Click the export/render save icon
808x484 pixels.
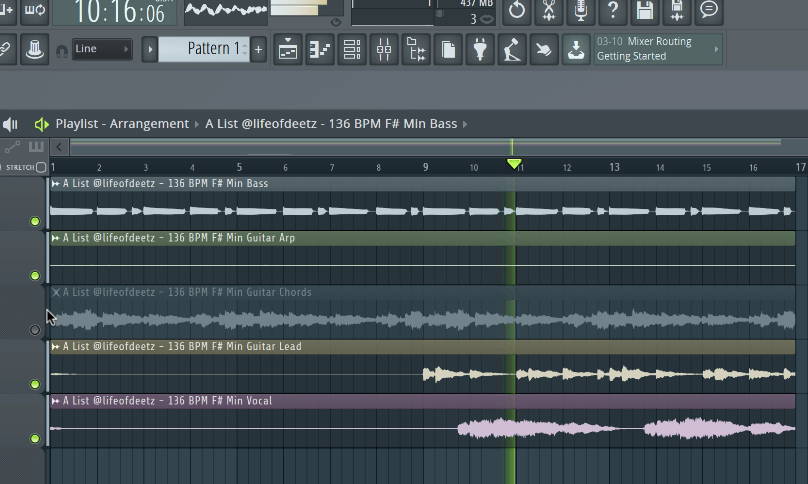[x=677, y=11]
